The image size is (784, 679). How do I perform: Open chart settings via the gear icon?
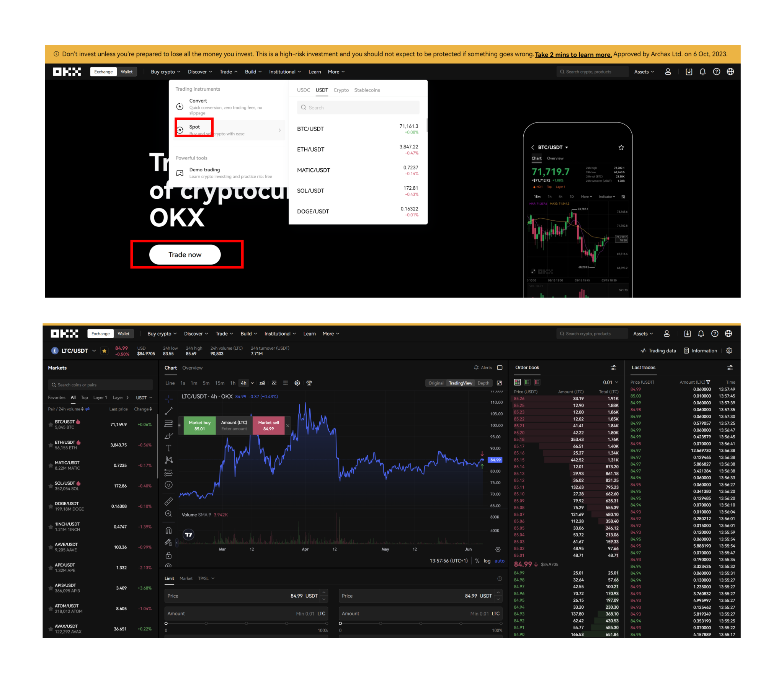pos(297,383)
